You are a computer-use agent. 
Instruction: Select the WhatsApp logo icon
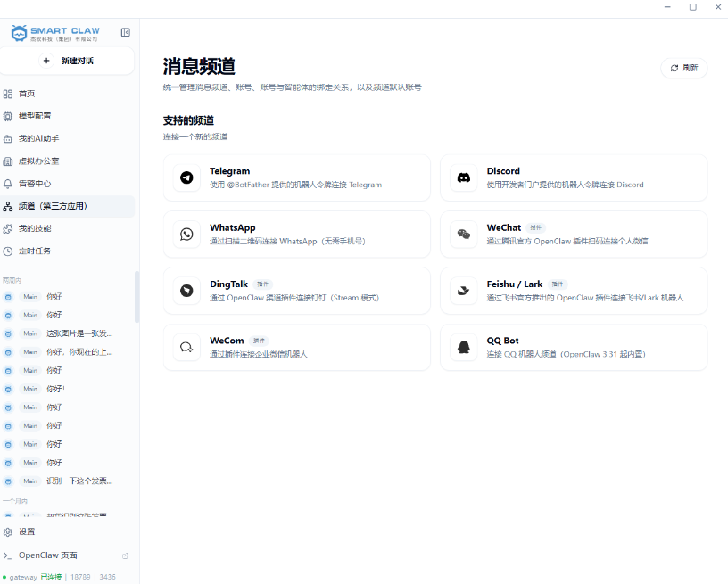coord(186,234)
